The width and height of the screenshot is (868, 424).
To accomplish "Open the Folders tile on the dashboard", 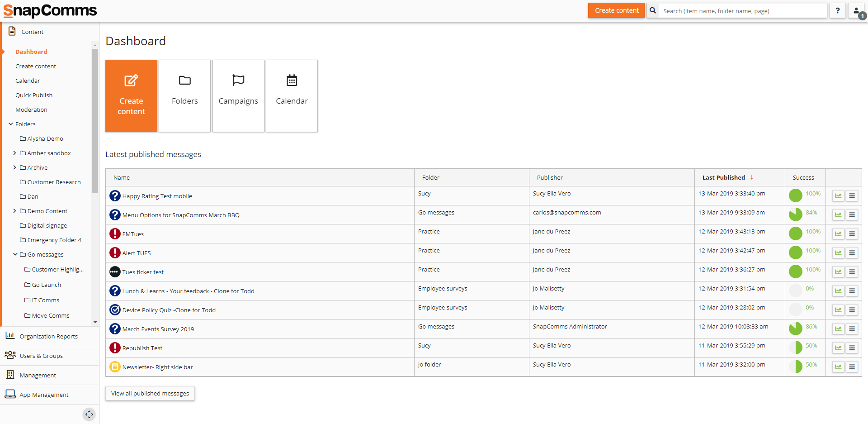I will coord(184,96).
